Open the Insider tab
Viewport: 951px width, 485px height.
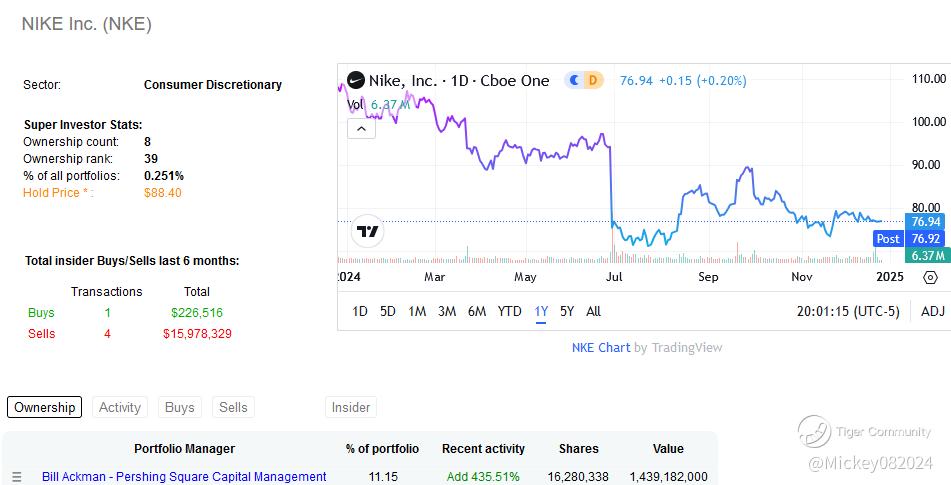pyautogui.click(x=351, y=407)
